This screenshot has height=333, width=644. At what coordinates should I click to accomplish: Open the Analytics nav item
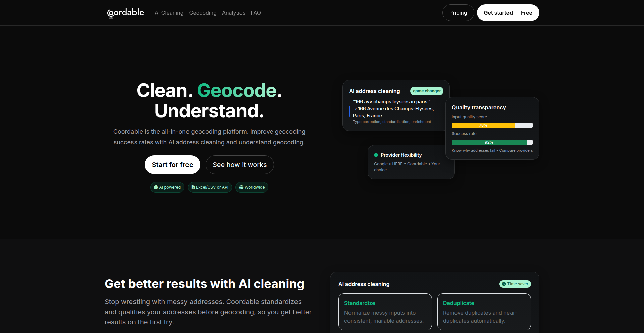tap(233, 13)
